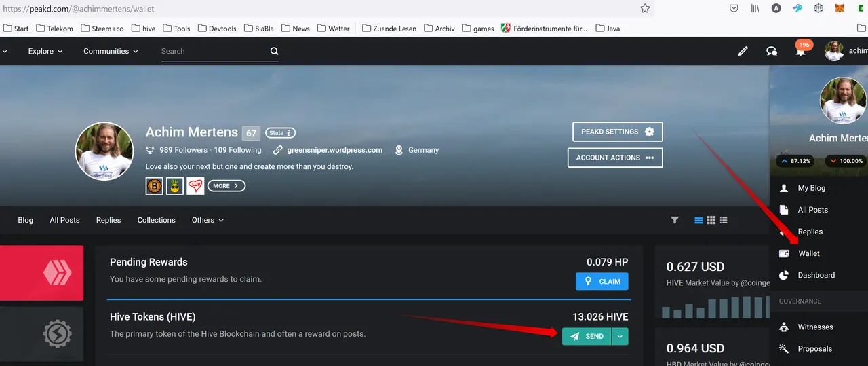Viewport: 868px width, 366px height.
Task: Open All Posts in side menu
Action: 813,210
